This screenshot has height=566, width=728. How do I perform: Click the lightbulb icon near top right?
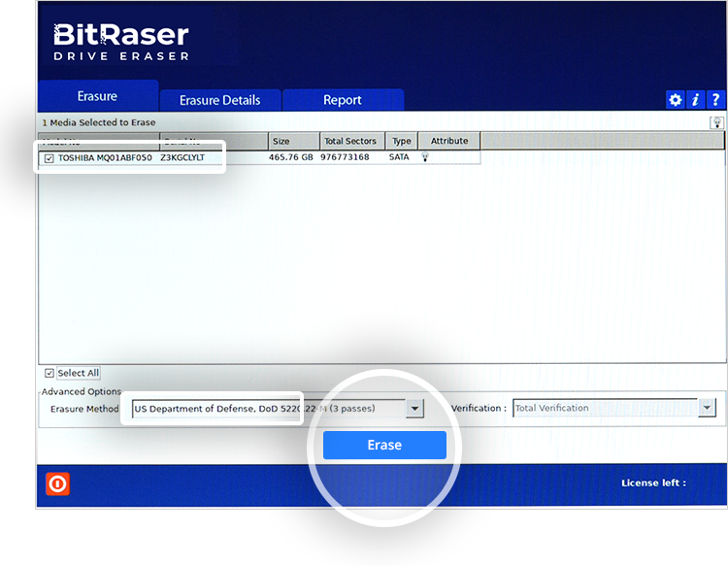coord(717,123)
